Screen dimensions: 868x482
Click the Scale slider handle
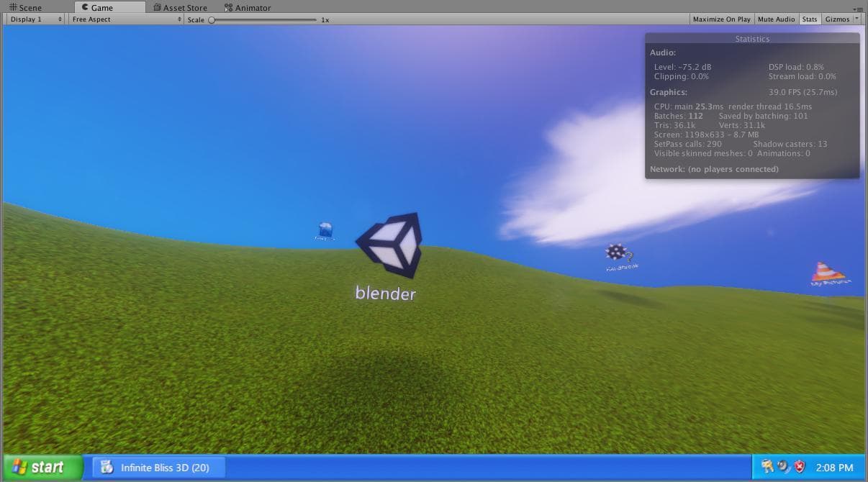(x=212, y=20)
